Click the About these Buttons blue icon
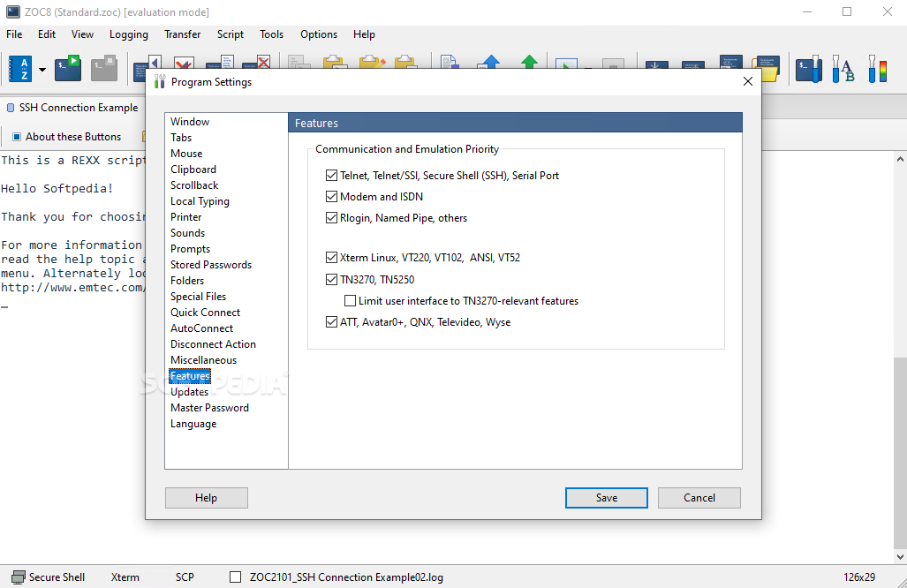 [17, 137]
